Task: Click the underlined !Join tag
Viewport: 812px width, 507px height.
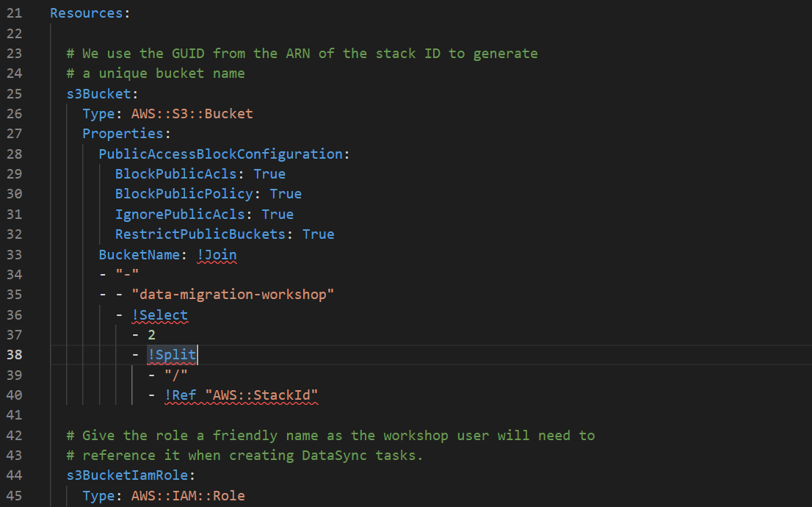Action: (217, 254)
